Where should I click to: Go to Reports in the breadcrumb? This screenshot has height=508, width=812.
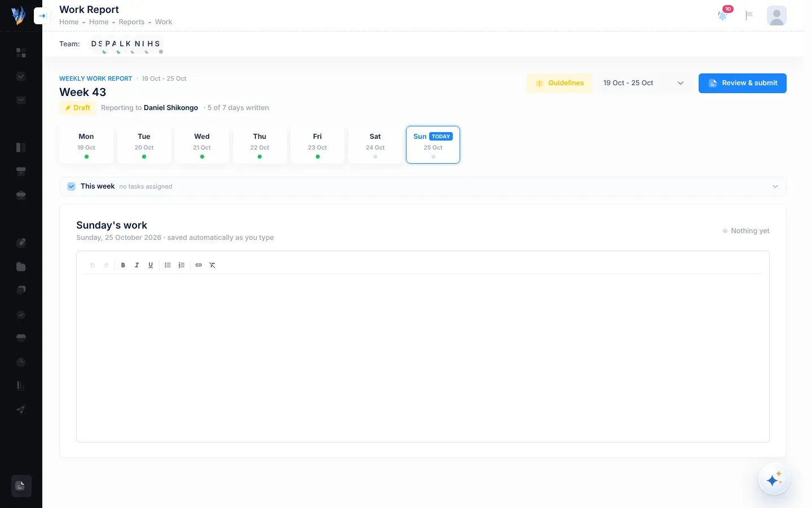click(131, 22)
